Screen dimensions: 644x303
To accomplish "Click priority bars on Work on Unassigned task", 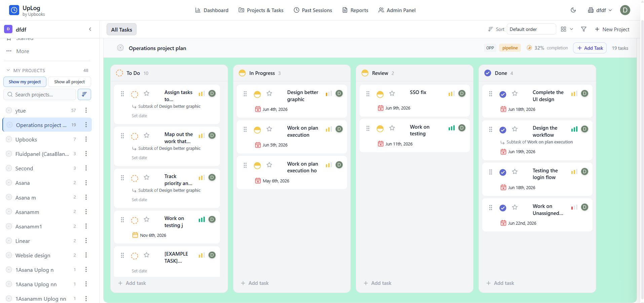I will tap(574, 207).
